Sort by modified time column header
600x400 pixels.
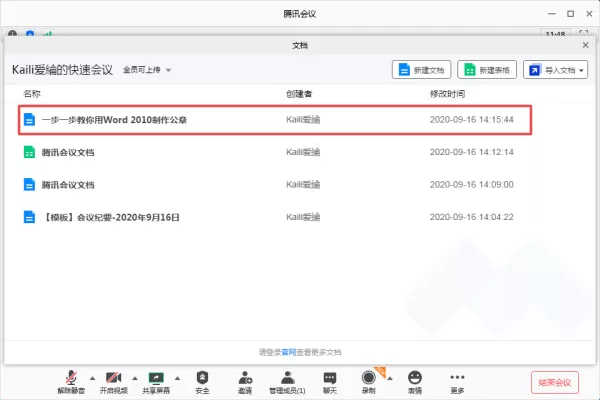coord(447,94)
